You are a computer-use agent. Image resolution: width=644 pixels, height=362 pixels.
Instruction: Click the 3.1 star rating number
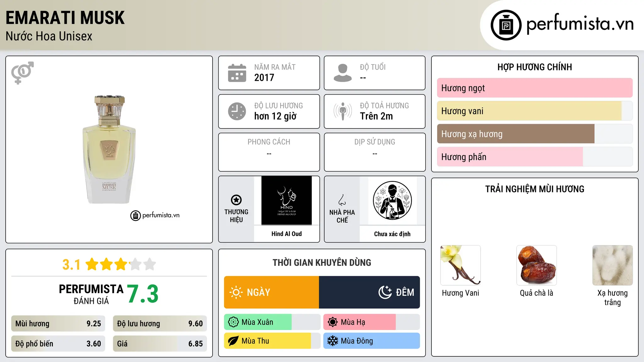pos(71,265)
